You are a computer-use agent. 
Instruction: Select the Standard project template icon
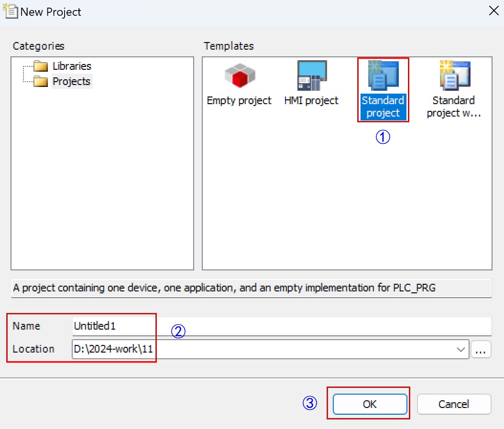pyautogui.click(x=383, y=75)
